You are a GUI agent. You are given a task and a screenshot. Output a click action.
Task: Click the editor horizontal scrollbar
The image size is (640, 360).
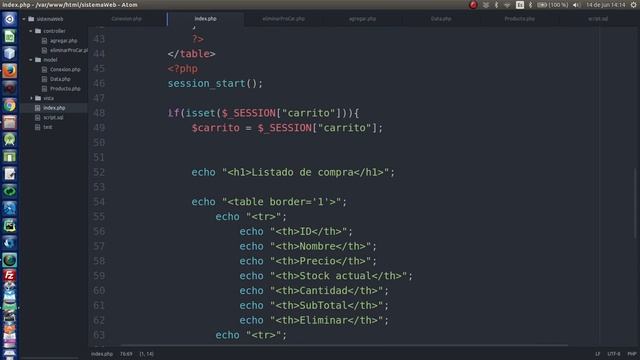344,345
